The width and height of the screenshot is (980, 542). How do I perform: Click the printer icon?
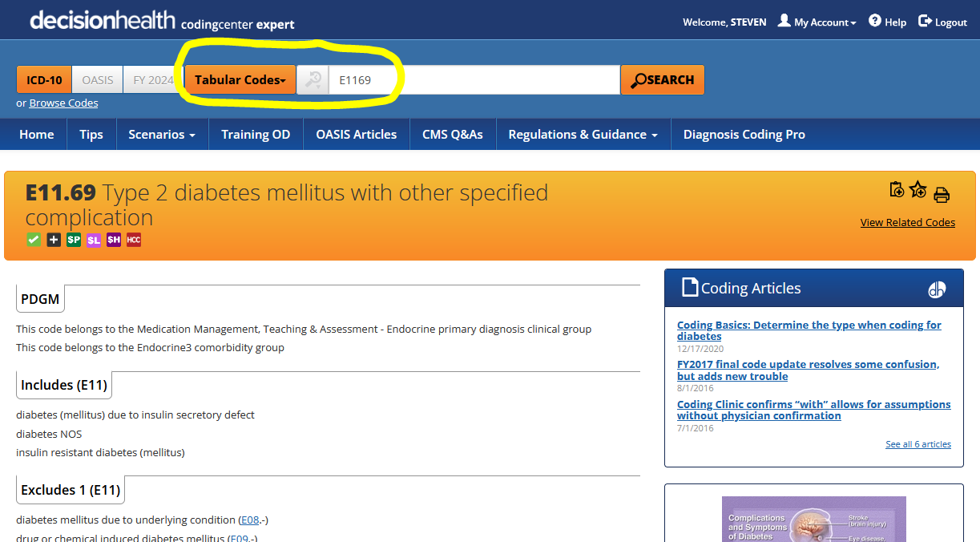(942, 194)
